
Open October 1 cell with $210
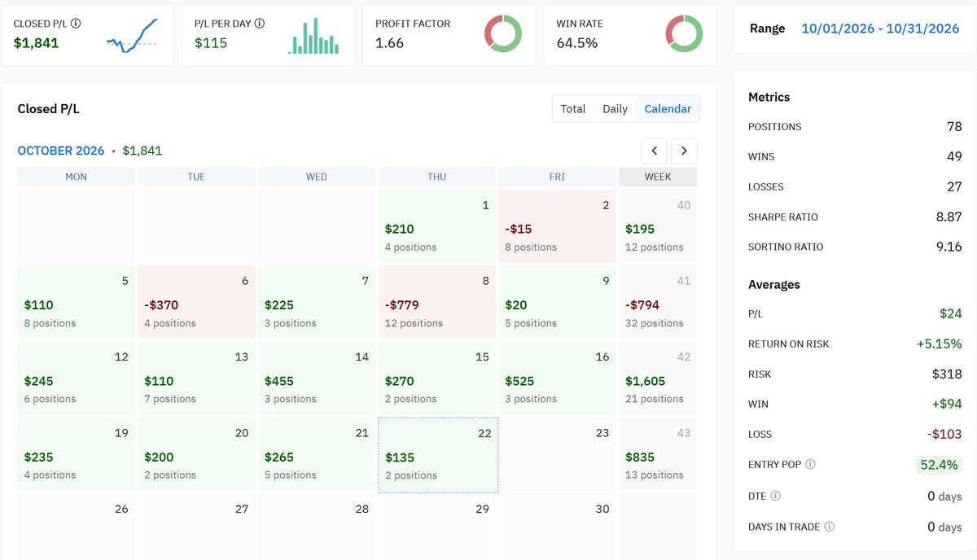point(436,225)
